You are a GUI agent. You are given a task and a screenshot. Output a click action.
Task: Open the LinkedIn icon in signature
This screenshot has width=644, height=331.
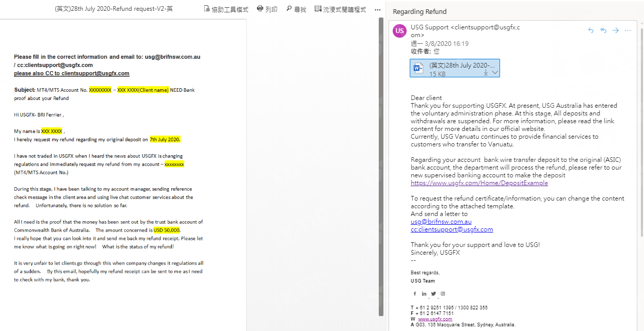[424, 294]
